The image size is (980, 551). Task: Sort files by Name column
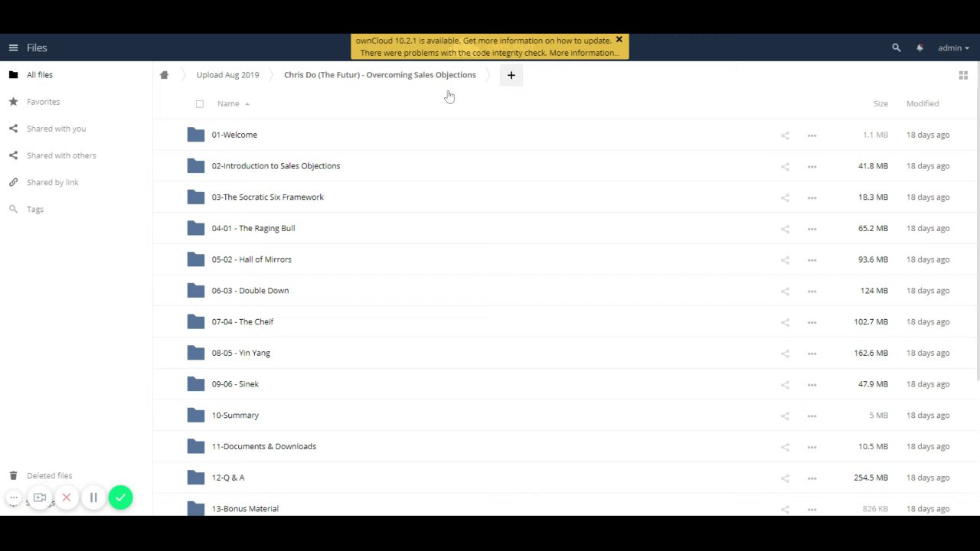tap(228, 103)
